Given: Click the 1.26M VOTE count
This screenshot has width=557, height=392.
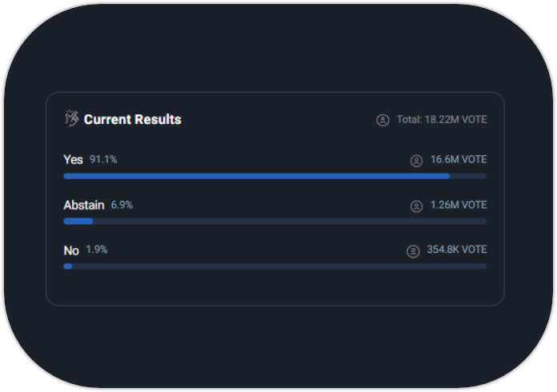Looking at the screenshot, I should (458, 206).
